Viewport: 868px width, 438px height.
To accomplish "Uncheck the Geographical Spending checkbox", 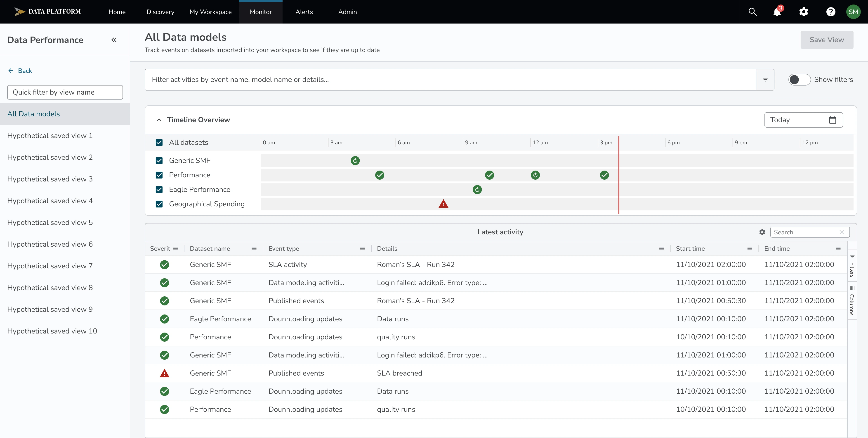I will click(x=159, y=204).
